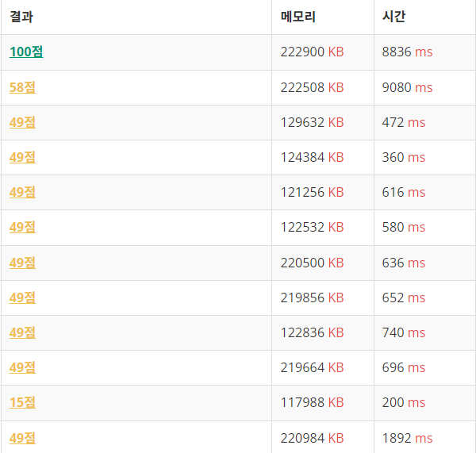Click the 시간 column header
476x453 pixels.
pyautogui.click(x=425, y=17)
